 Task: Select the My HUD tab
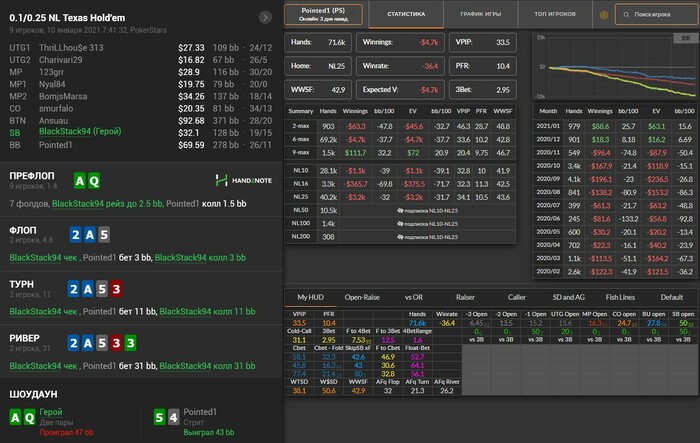[310, 297]
